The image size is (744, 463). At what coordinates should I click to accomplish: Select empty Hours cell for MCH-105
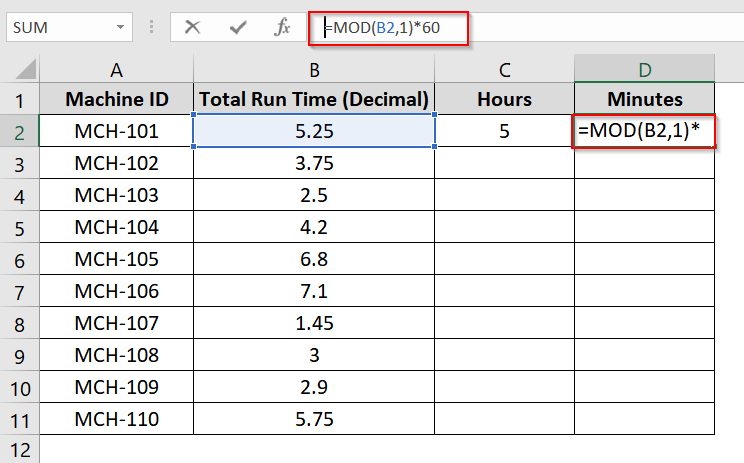coord(504,259)
